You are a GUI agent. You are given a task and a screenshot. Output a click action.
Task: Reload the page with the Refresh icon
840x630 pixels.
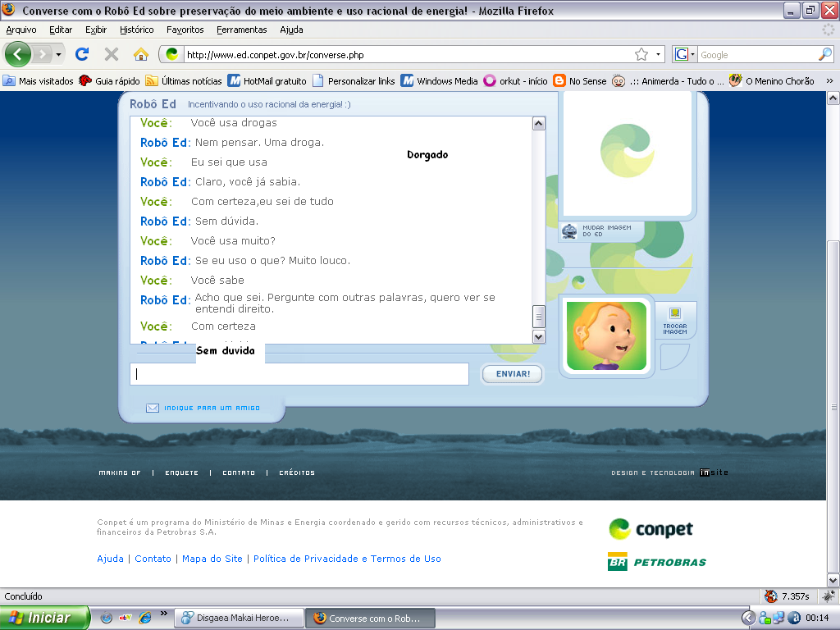(x=82, y=54)
